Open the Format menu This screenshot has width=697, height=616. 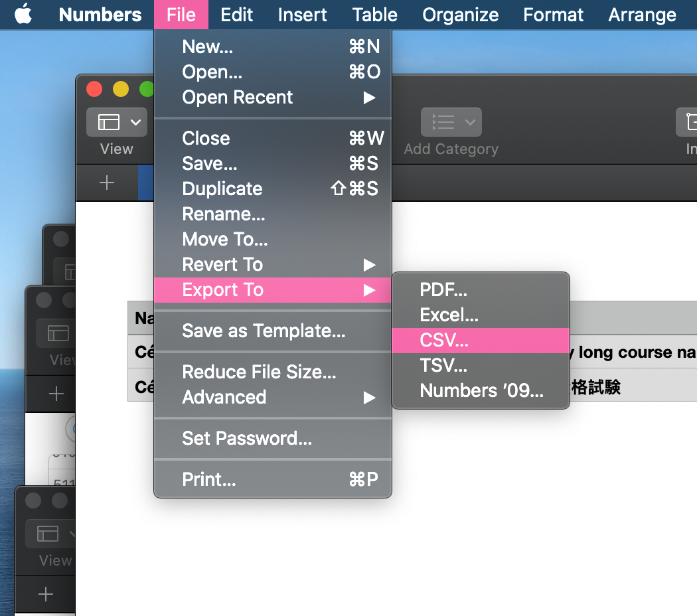[x=553, y=15]
